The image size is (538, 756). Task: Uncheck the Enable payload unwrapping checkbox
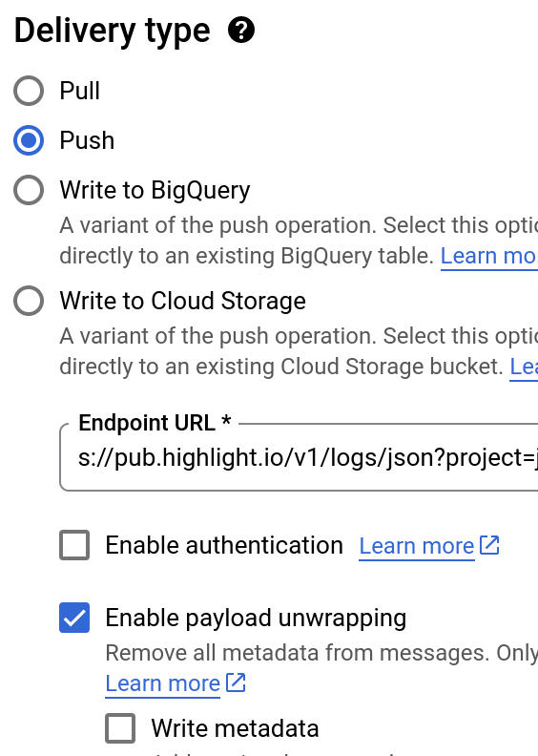tap(74, 618)
